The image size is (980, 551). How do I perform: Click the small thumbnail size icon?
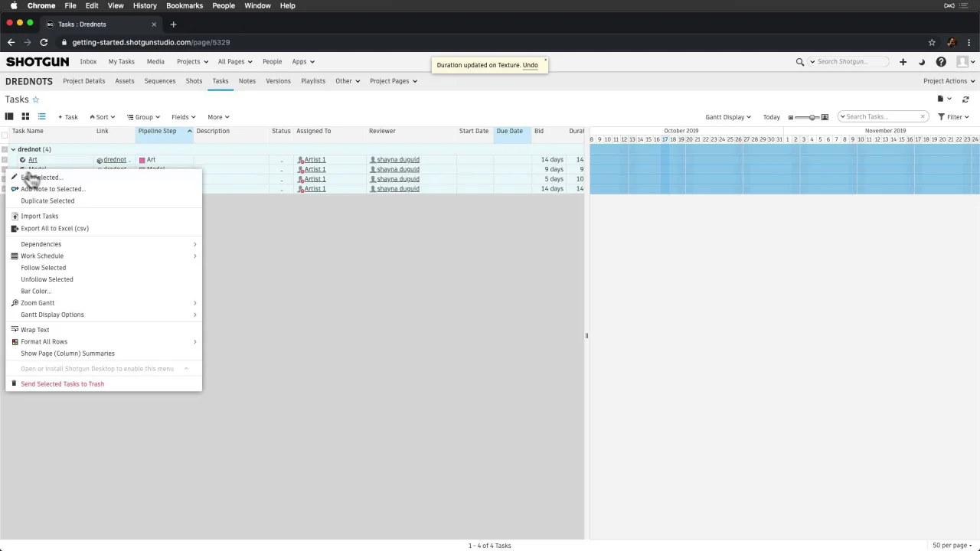[x=791, y=117]
